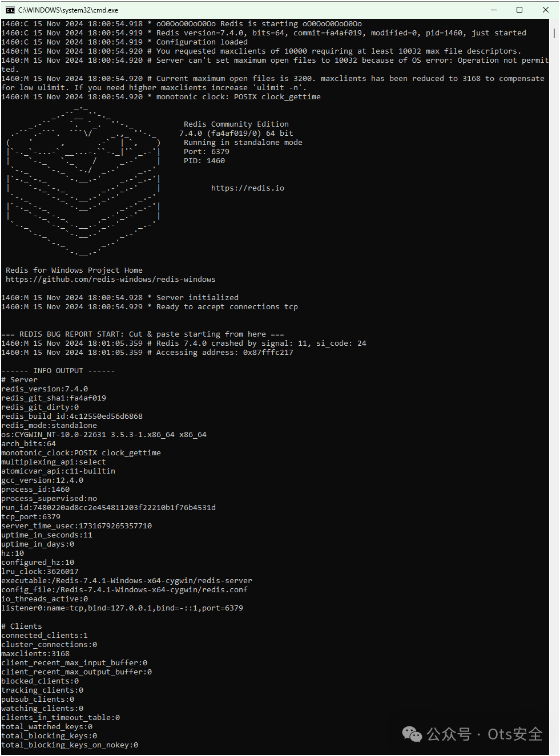Click the 'lru_clock:3626017' line
This screenshot has width=560, height=756.
point(40,572)
